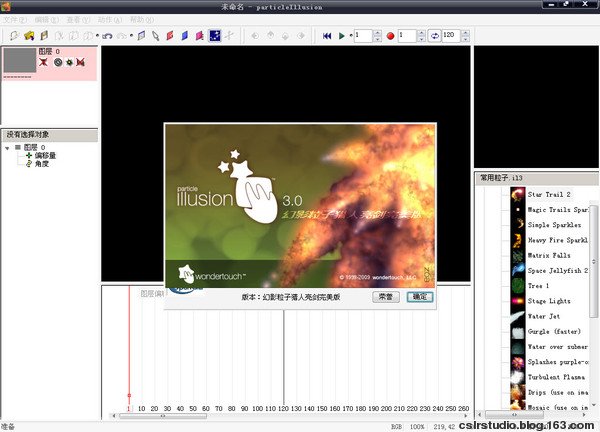Click frame 60 on the timeline ruler
The width and height of the screenshot is (600, 432).
tap(205, 409)
